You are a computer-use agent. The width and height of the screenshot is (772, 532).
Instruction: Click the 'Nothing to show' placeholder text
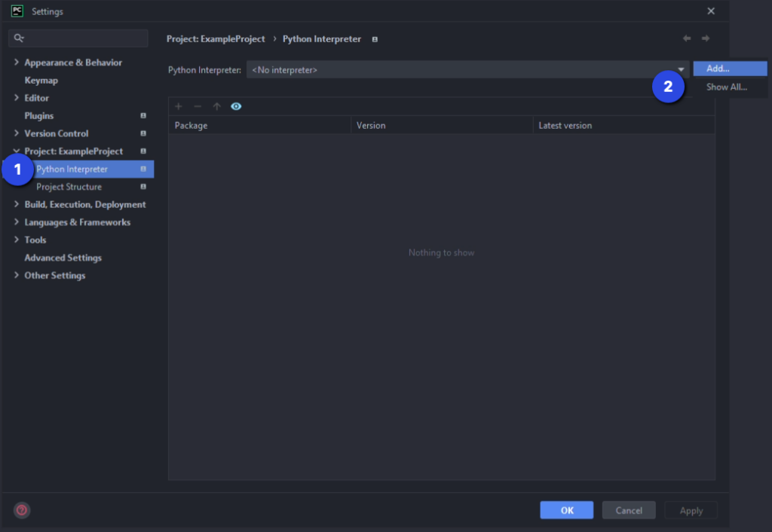pos(442,252)
